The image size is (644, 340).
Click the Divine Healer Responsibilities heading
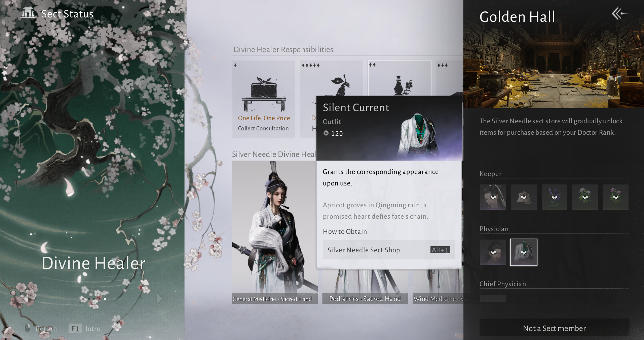pos(283,49)
